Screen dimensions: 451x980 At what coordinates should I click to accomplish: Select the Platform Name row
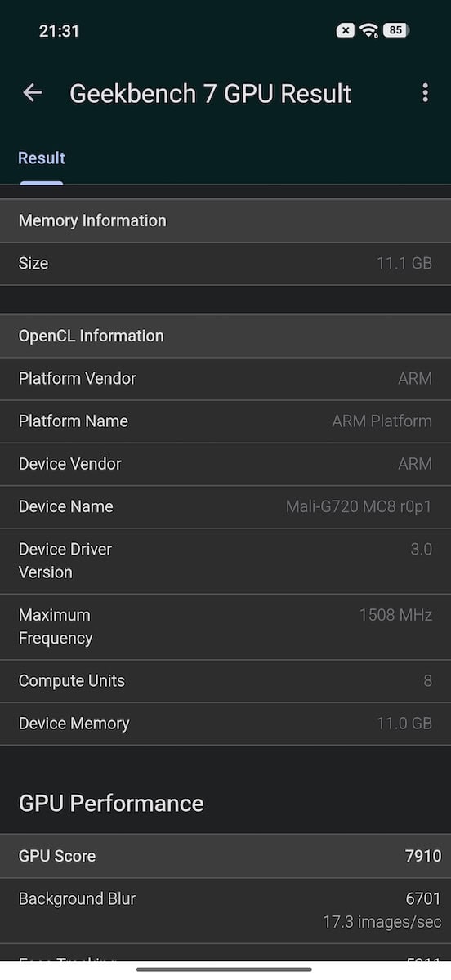[x=225, y=421]
